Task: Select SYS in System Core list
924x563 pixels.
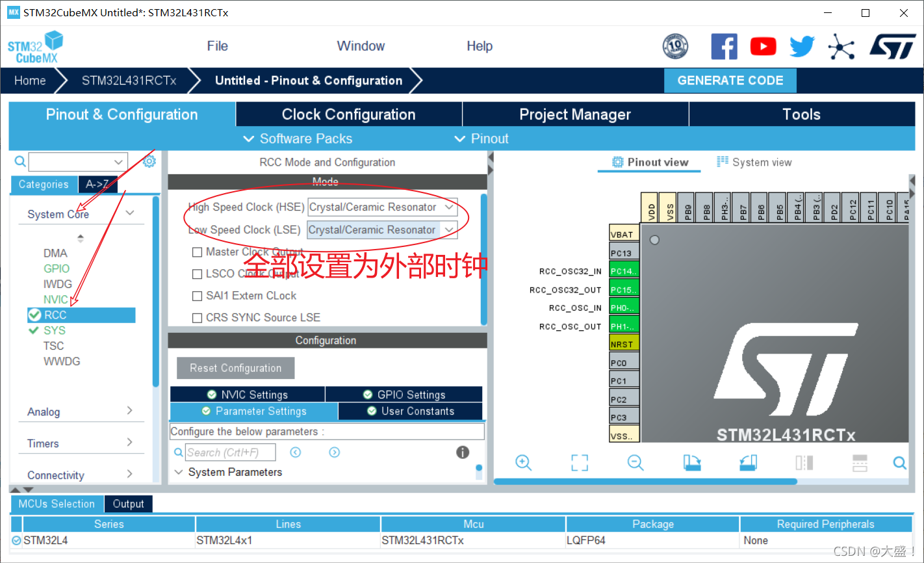Action: tap(55, 330)
